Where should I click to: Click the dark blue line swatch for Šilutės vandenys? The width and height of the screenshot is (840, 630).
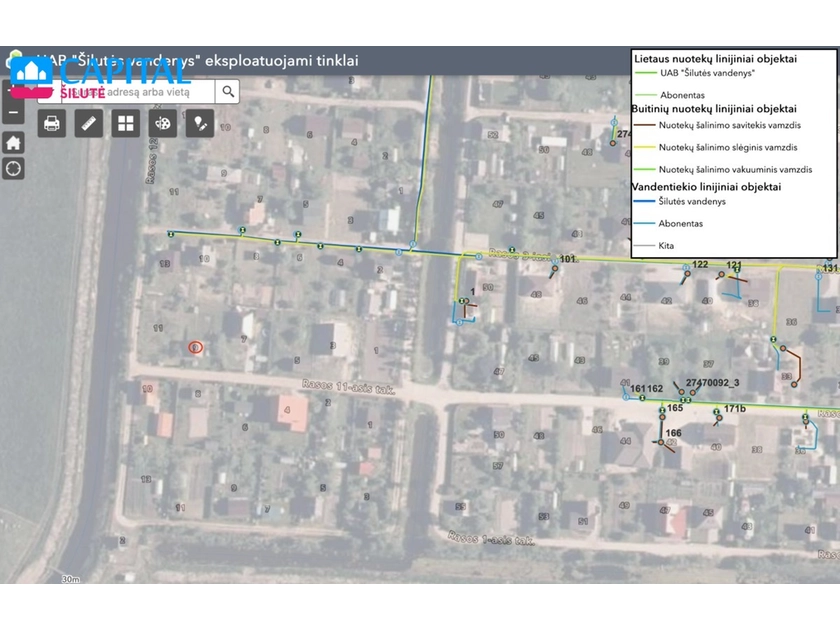644,201
